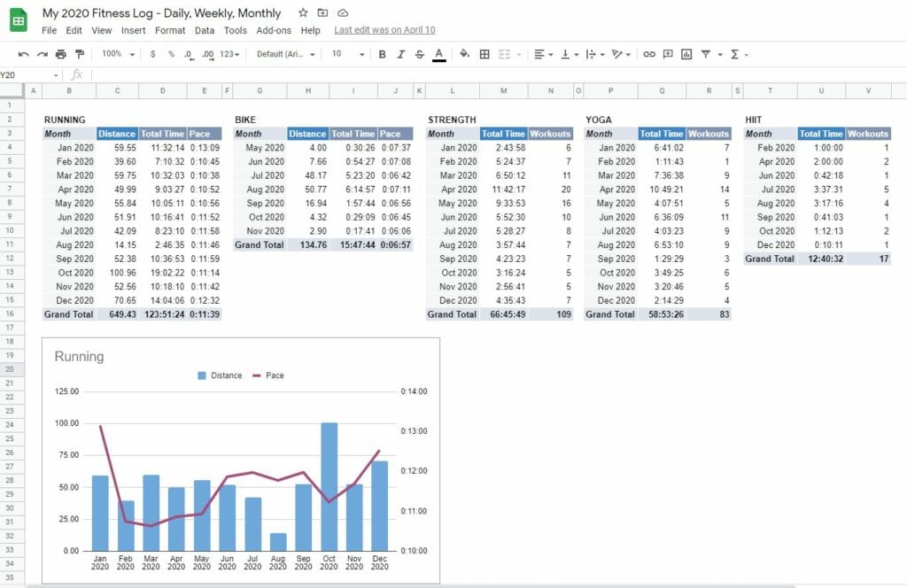Open text rotation dropdown

(x=621, y=54)
